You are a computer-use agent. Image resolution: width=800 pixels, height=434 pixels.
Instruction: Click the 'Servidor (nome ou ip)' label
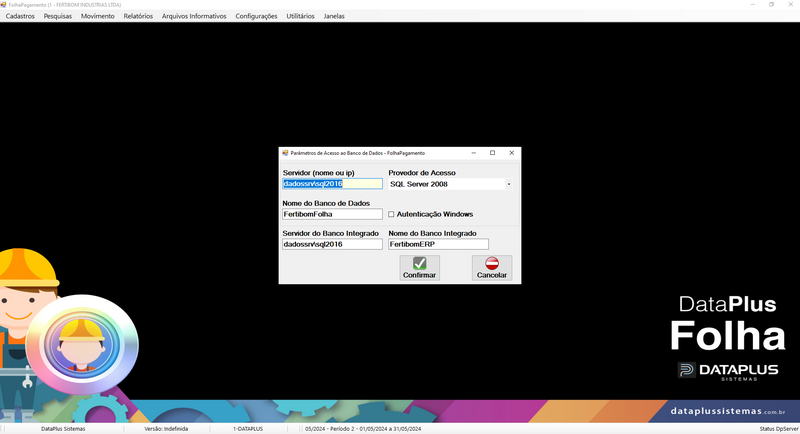click(318, 173)
